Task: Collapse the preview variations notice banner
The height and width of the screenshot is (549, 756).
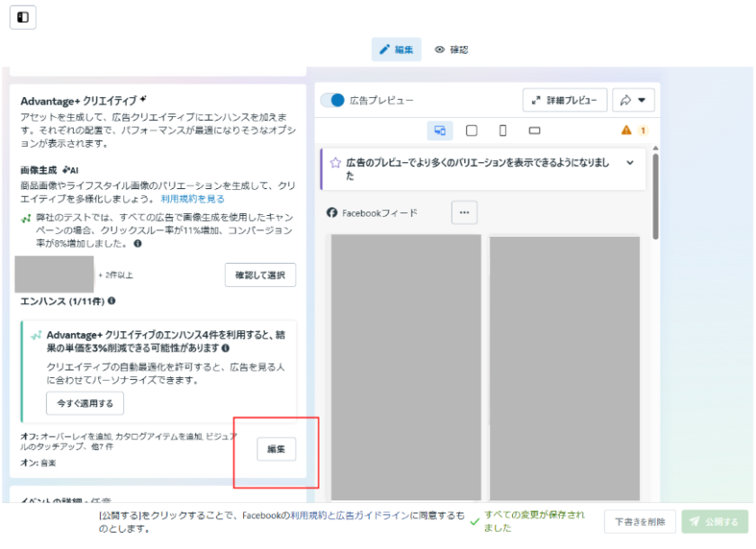Action: tap(630, 163)
